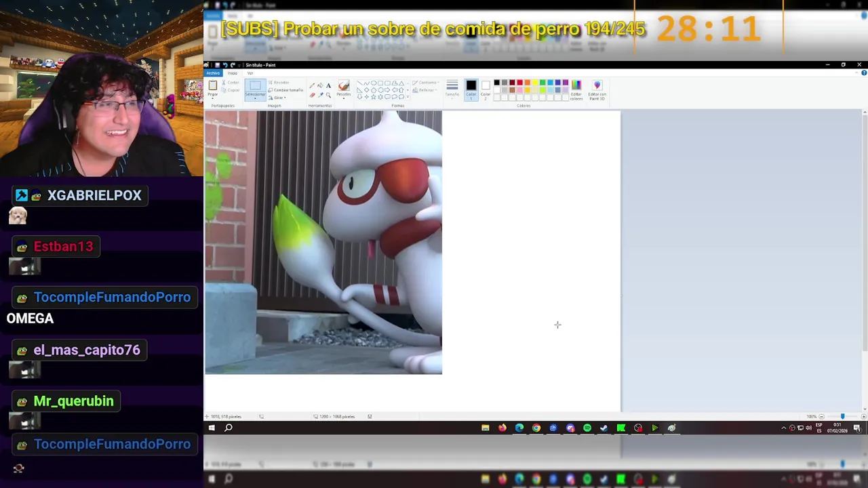The width and height of the screenshot is (868, 488).
Task: Pick the green swatch in Colores
Action: (542, 83)
